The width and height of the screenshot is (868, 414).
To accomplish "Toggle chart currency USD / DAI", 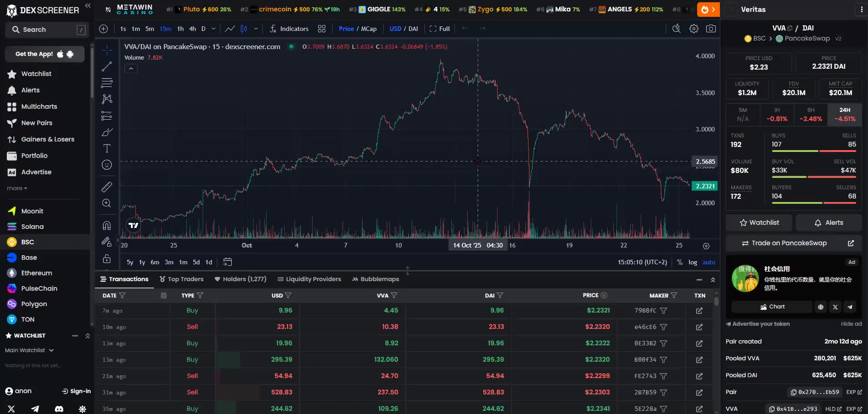I will click(404, 29).
